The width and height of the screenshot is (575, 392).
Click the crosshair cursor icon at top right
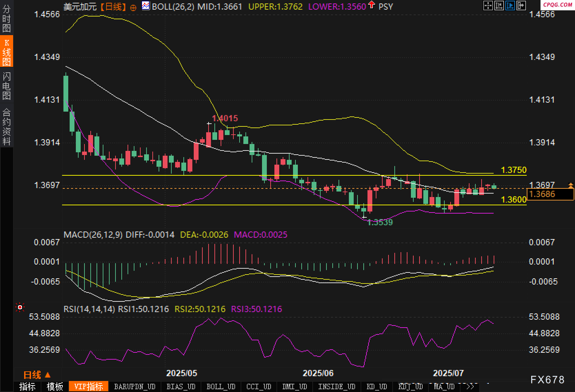tap(488, 6)
